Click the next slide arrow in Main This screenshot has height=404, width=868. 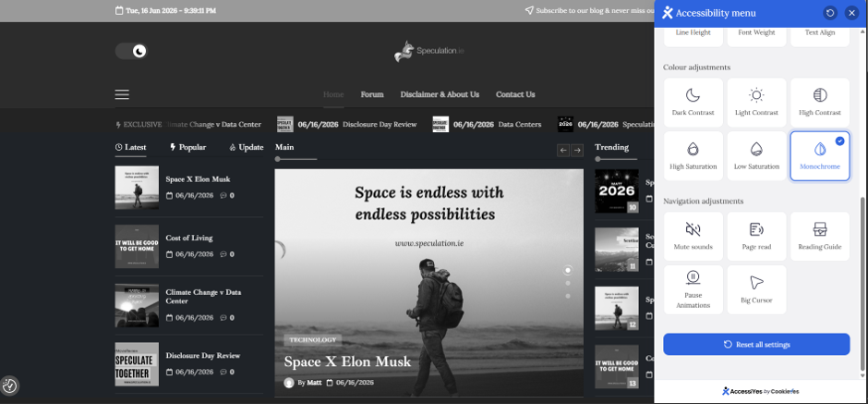577,150
